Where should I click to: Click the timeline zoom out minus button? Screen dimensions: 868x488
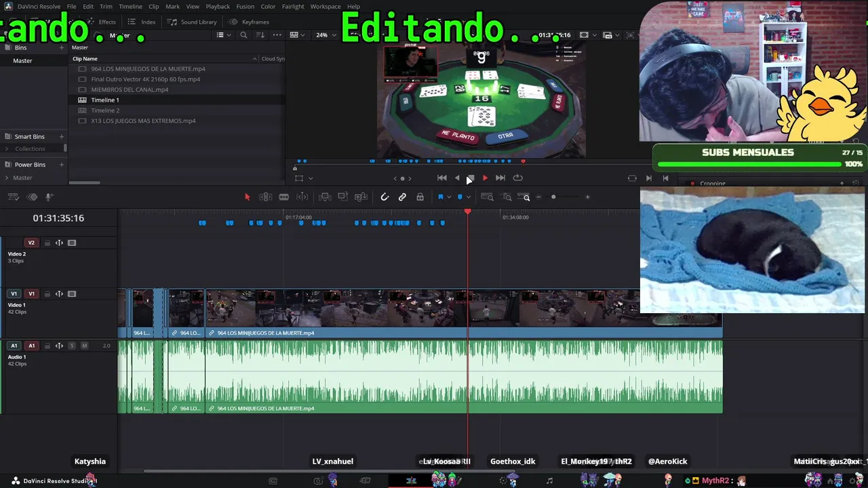[539, 197]
